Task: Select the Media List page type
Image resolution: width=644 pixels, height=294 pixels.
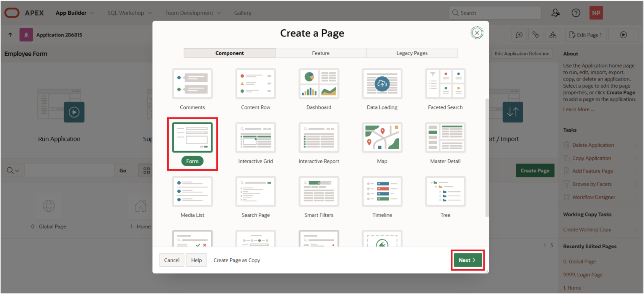Action: click(x=192, y=197)
